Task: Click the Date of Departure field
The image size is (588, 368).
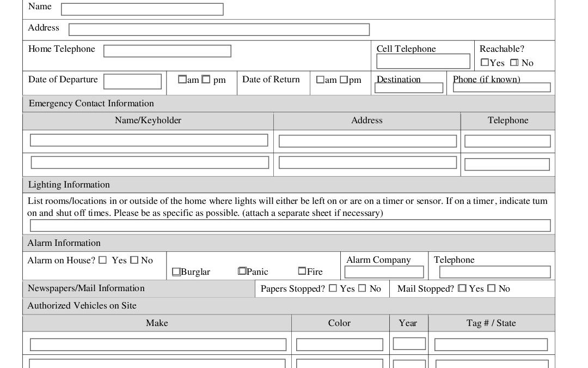Action: click(132, 81)
